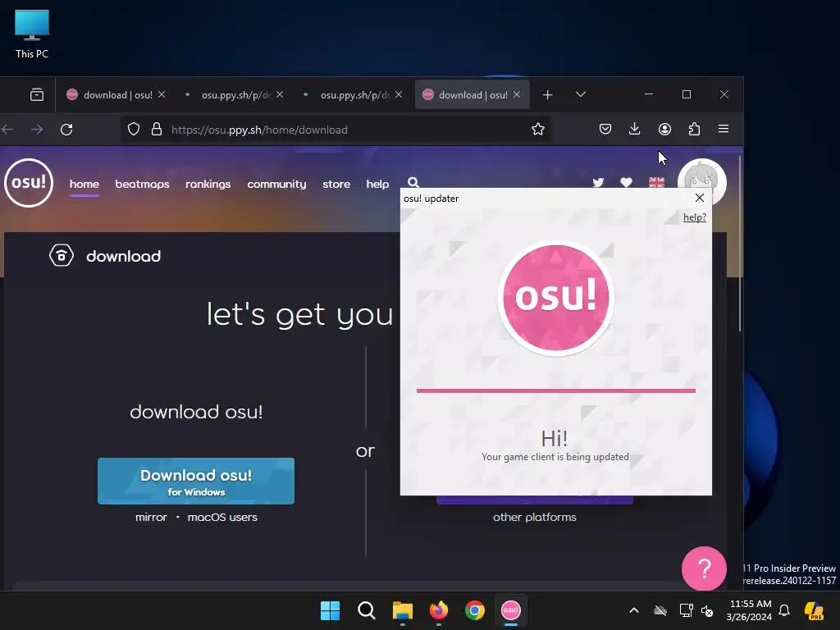Open the rankings navigation menu

tap(208, 184)
